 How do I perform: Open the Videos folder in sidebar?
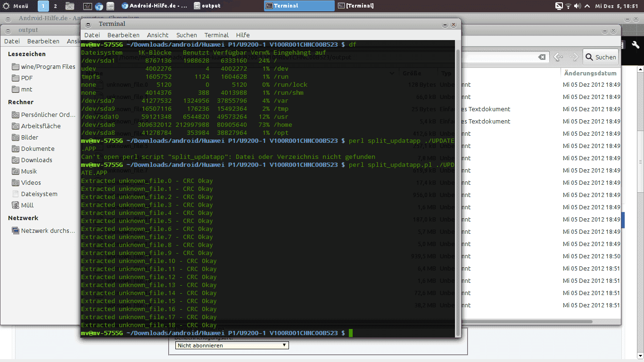point(26,182)
